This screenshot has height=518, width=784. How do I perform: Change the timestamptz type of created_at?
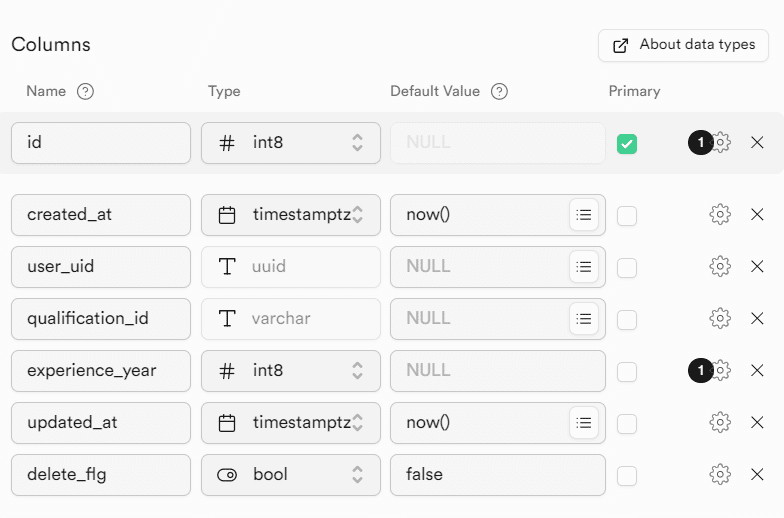pos(291,214)
